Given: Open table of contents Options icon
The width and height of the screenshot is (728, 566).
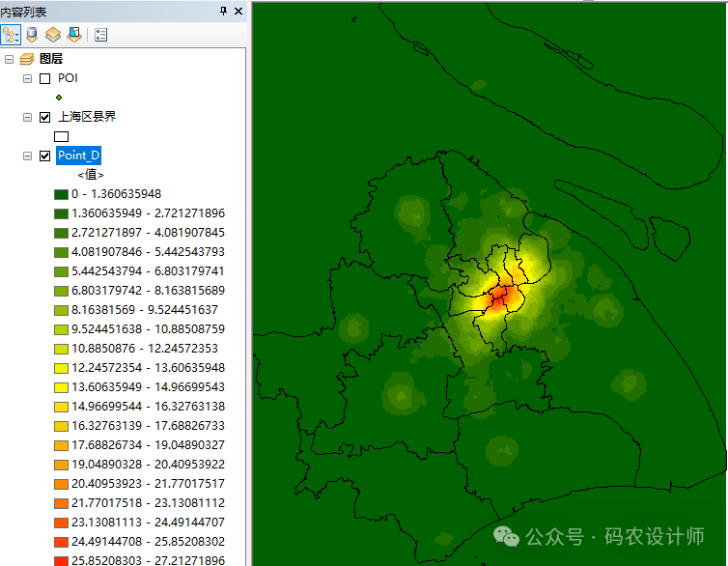Looking at the screenshot, I should coord(100,36).
